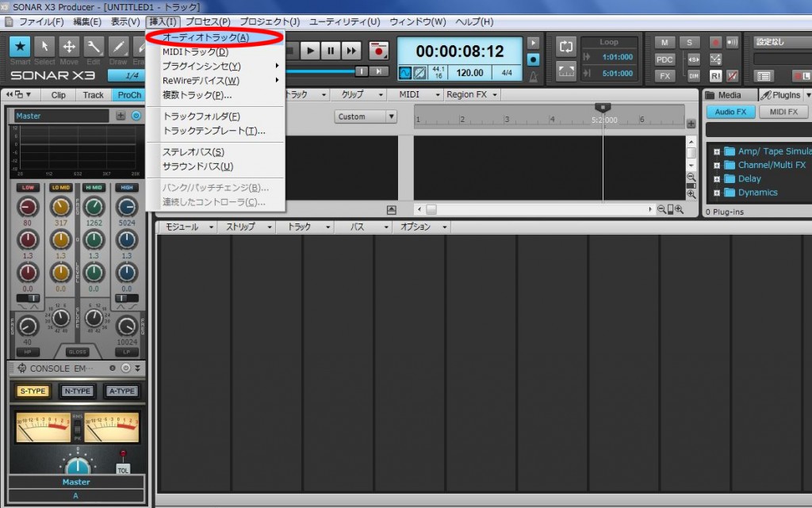Expand the Amp/Tape Simulator folder

[x=717, y=151]
